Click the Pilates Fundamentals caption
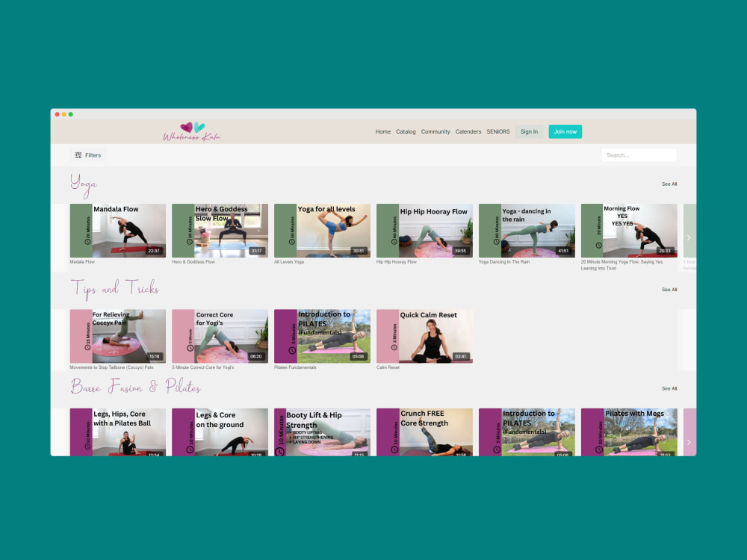Screen dimensions: 747x560 [x=295, y=367]
